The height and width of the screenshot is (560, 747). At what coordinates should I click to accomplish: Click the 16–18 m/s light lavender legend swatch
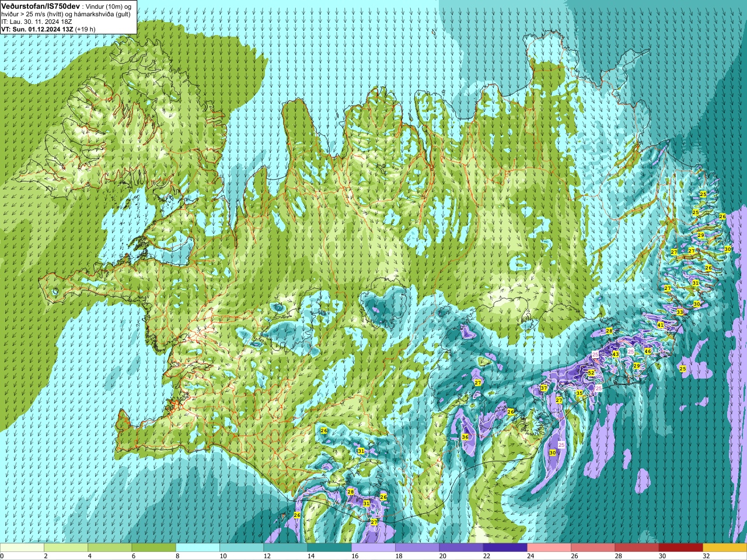point(373,548)
